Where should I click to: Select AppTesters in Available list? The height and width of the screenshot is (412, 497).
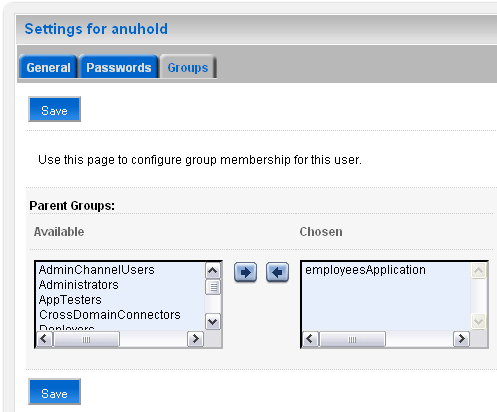click(70, 300)
